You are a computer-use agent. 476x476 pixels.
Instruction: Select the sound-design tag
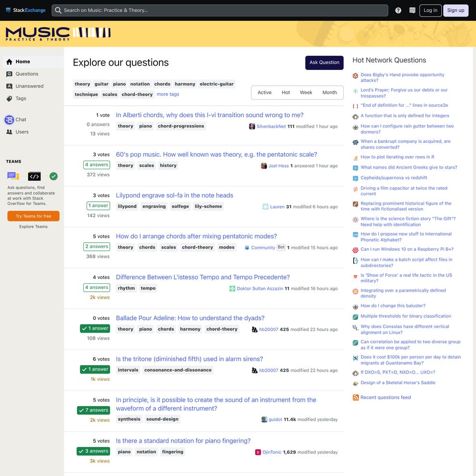point(162,419)
